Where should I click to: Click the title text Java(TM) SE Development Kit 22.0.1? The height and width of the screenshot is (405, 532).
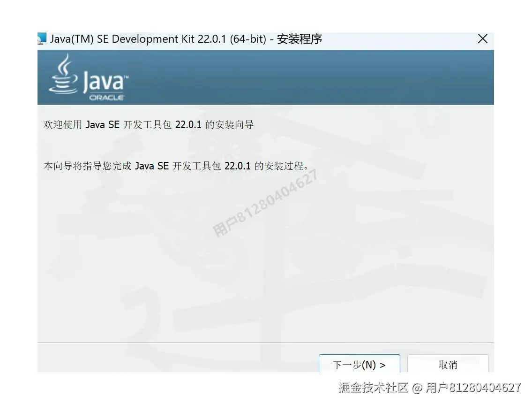coord(138,39)
